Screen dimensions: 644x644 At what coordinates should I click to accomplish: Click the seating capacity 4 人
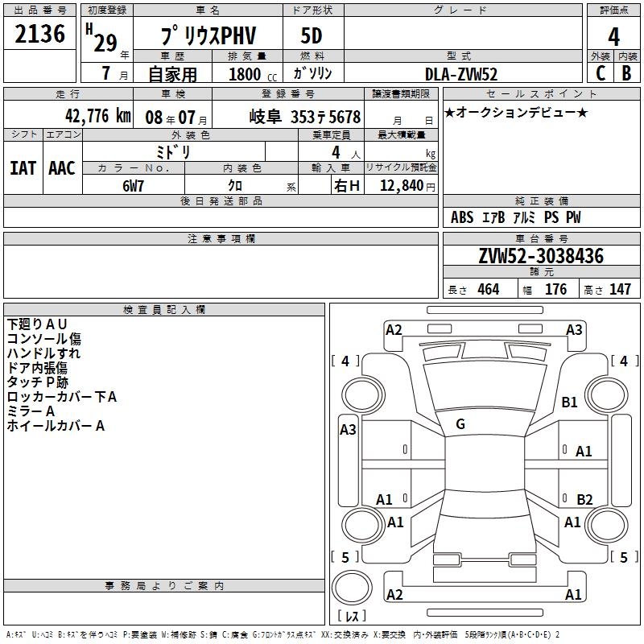tap(346, 152)
